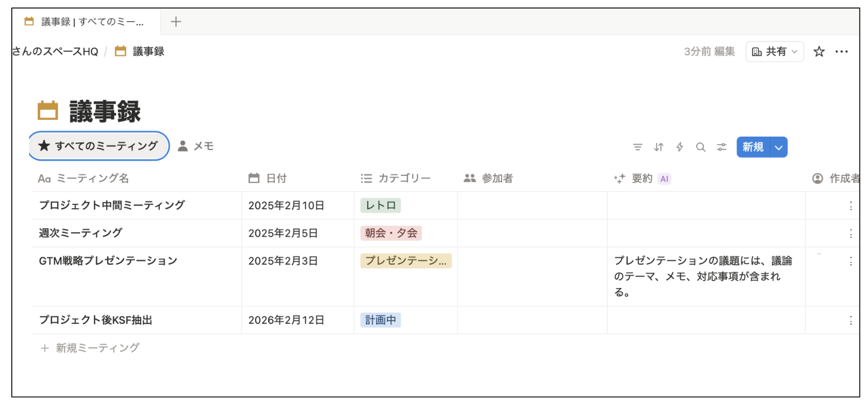The width and height of the screenshot is (868, 415).
Task: Click empty 参加者 cell for 週次ミーティング
Action: tap(532, 233)
